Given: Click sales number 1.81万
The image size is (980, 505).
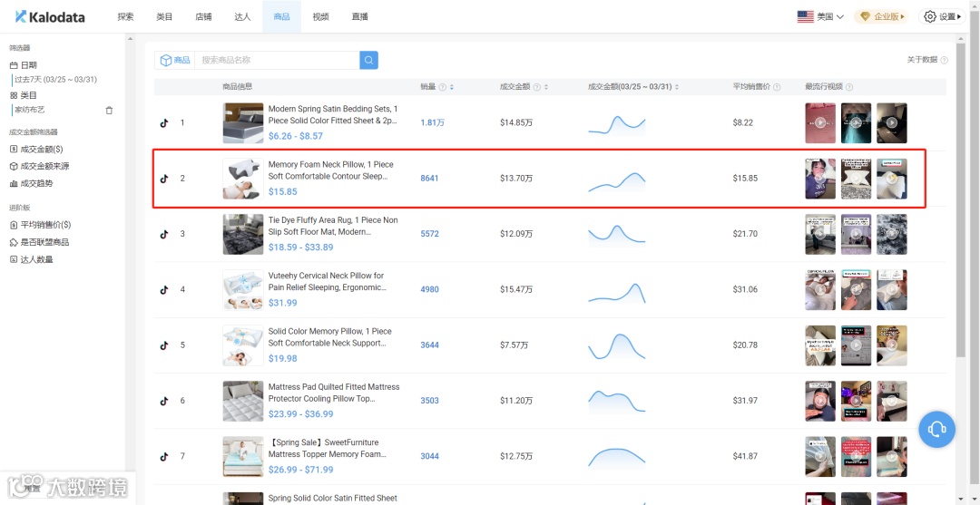Looking at the screenshot, I should pos(433,123).
